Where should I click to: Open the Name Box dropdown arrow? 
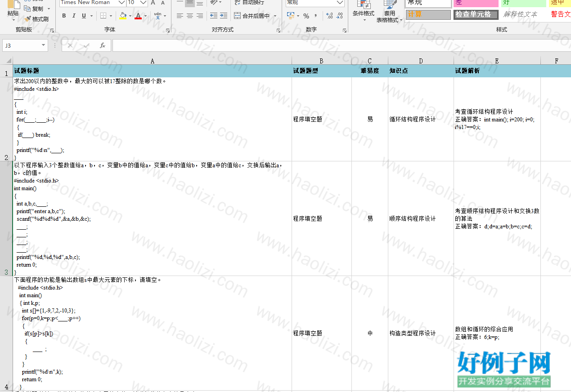44,45
